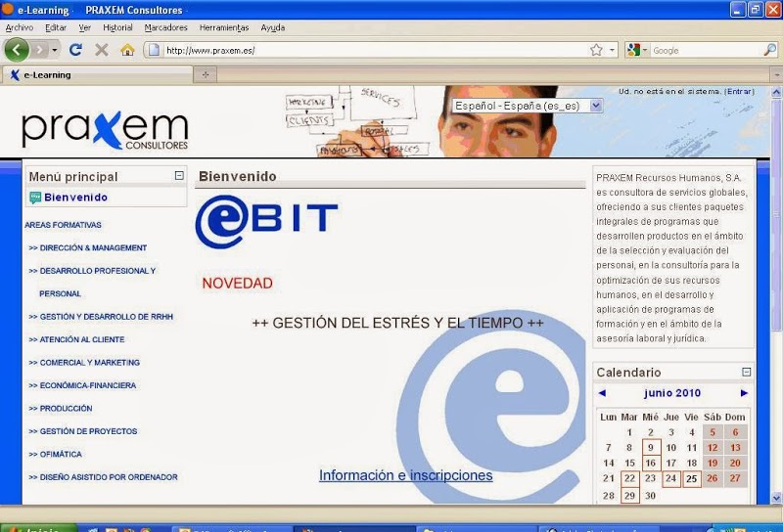
Task: Reload the page with the refresh icon
Action: coord(76,50)
